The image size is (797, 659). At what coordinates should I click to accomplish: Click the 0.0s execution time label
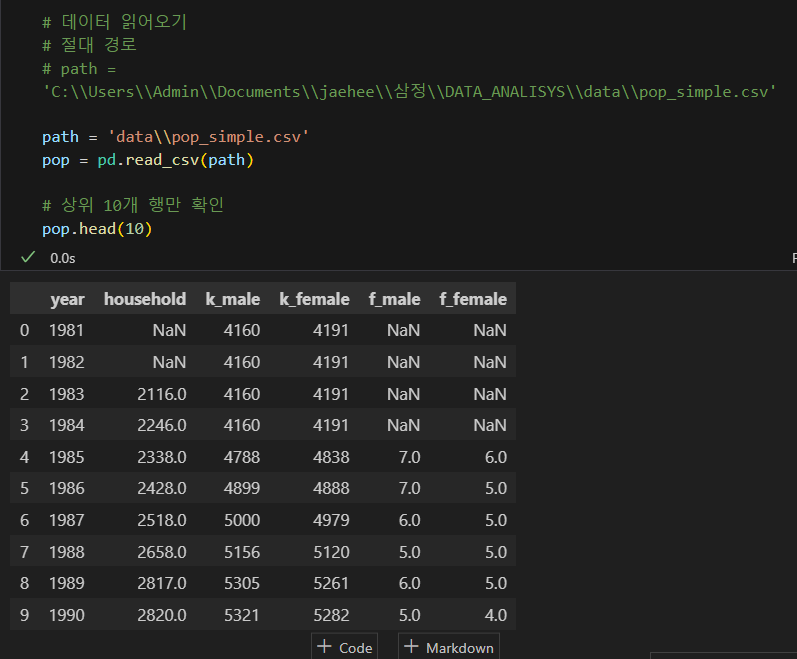[x=63, y=258]
